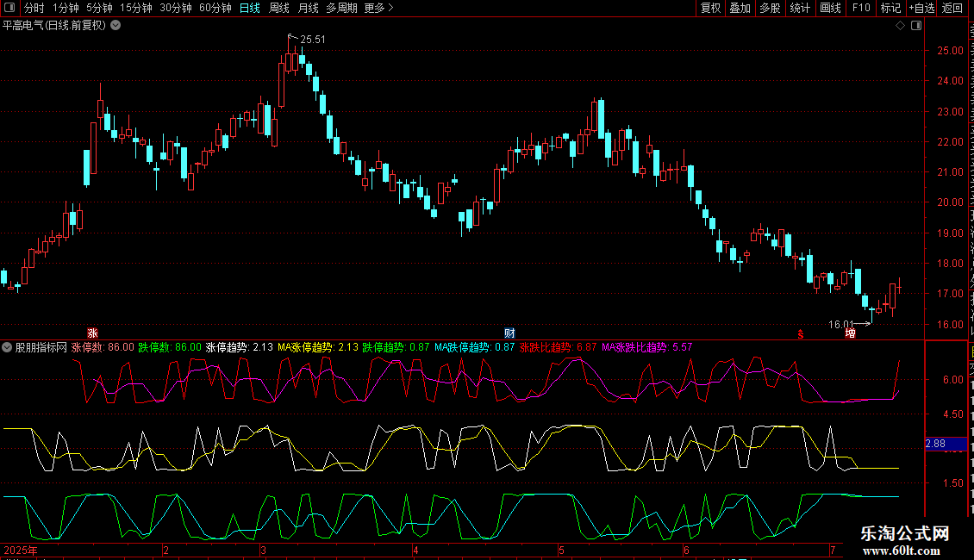974x560 pixels.
Task: Click the blue 2.88 axis value box
Action: pos(946,444)
